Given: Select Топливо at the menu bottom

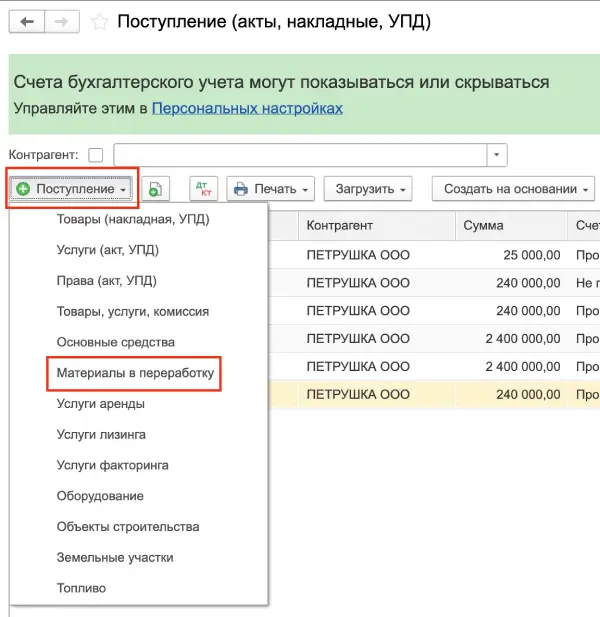Looking at the screenshot, I should pyautogui.click(x=81, y=587).
